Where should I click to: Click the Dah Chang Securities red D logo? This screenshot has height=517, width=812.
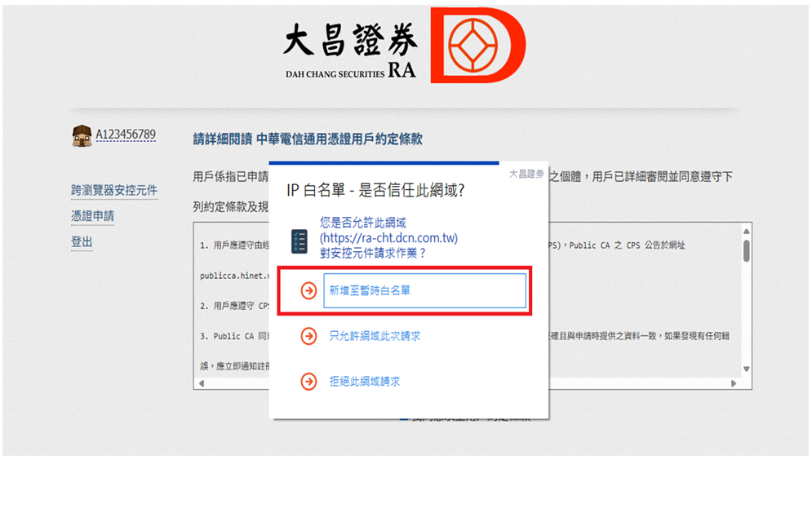tap(477, 45)
